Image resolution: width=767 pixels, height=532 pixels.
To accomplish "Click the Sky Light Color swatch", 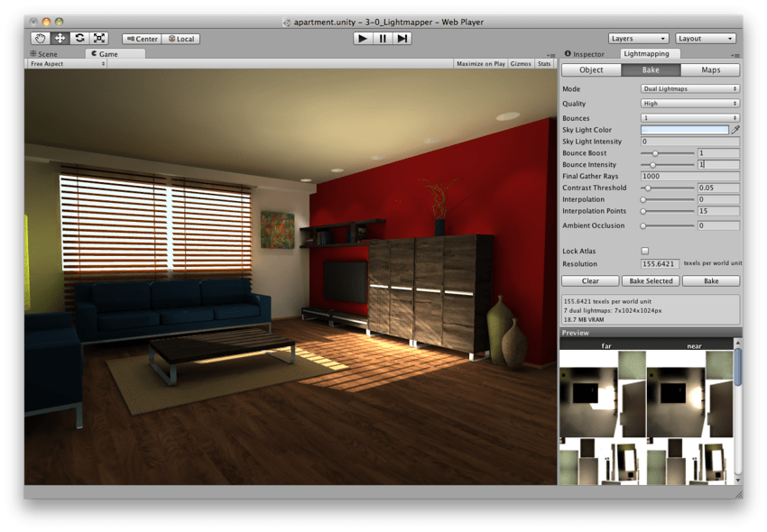I will click(684, 130).
